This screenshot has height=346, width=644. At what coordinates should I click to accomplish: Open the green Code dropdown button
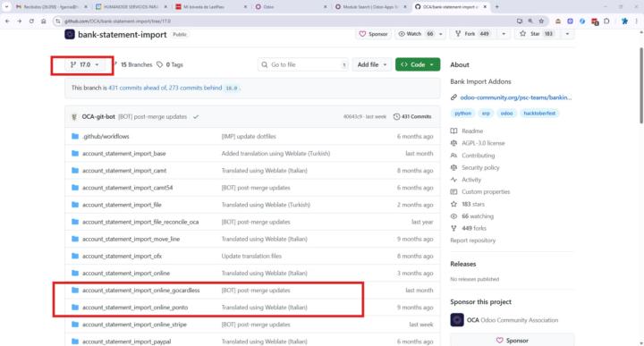pos(418,65)
